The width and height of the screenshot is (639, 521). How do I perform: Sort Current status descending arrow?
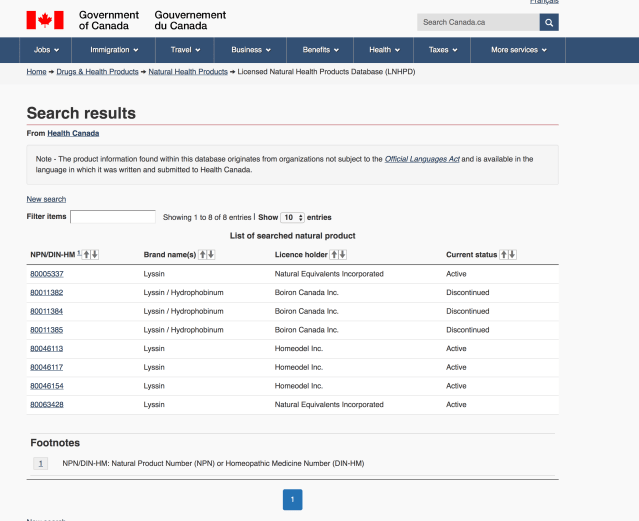point(513,255)
